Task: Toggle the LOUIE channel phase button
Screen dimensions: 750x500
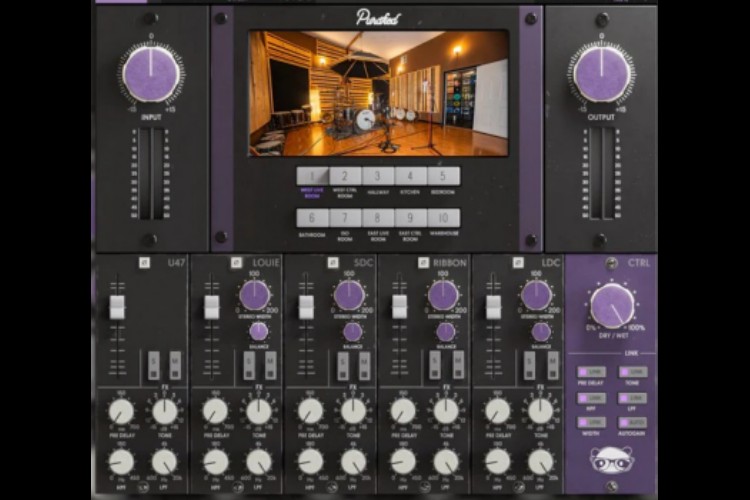Action: coord(236,262)
